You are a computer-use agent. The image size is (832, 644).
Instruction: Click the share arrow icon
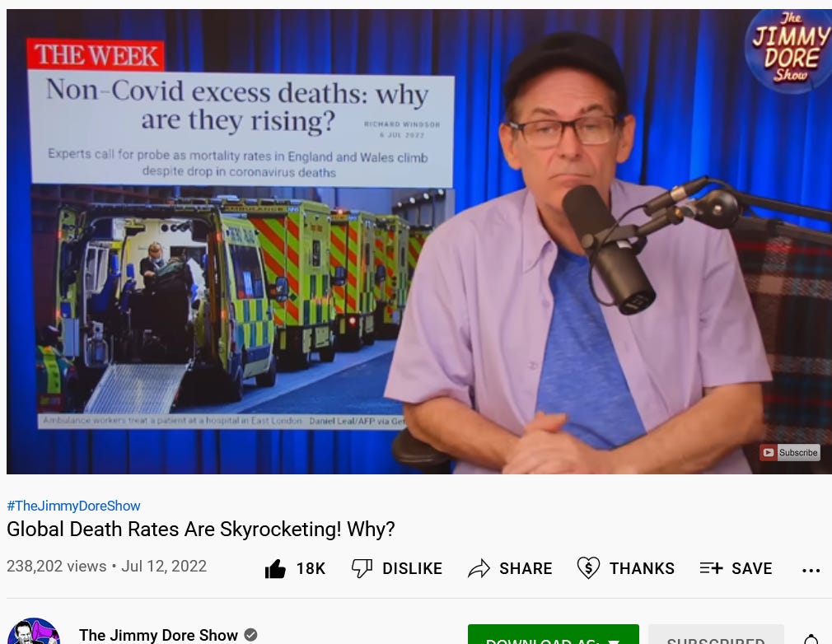click(x=479, y=569)
